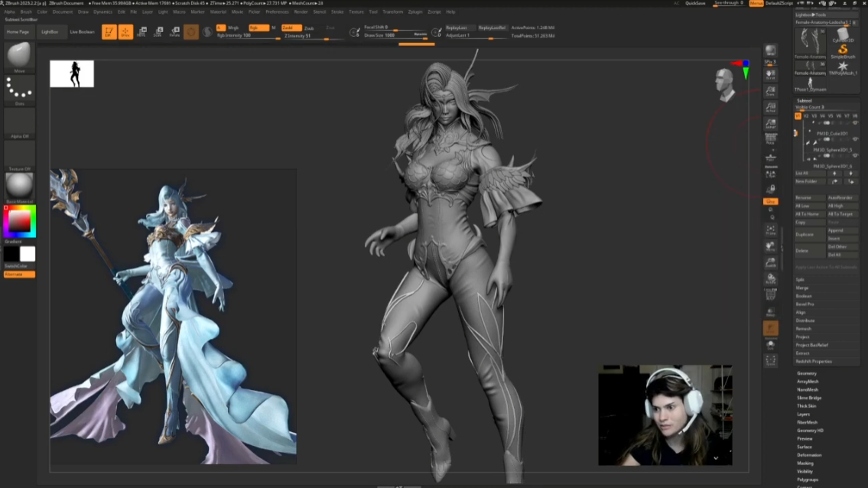Click the Scroll hand icon
Screen dimensions: 868x488
(x=771, y=74)
